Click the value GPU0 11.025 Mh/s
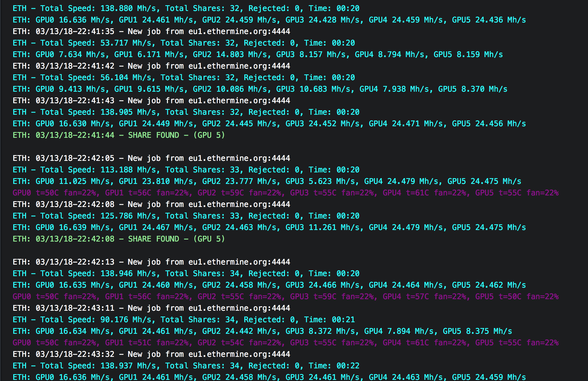588x381 pixels. coord(73,181)
